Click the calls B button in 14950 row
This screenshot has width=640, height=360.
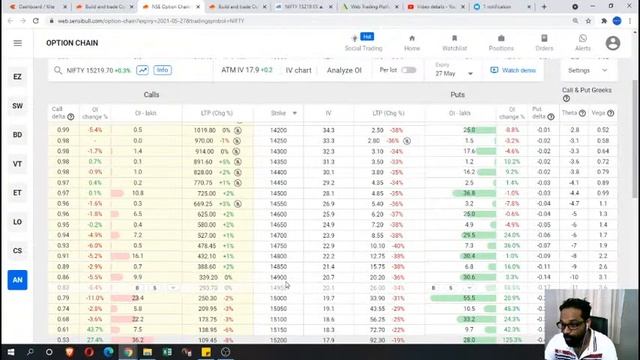(x=137, y=288)
